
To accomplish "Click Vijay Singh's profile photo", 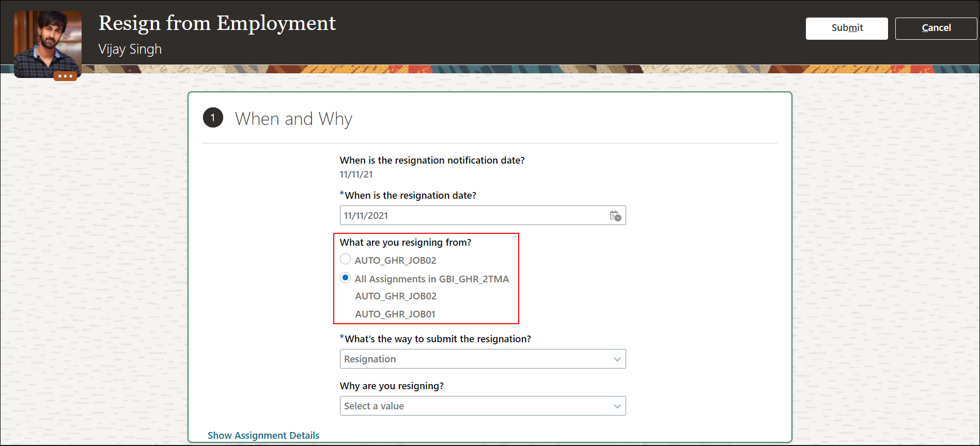I will click(48, 42).
